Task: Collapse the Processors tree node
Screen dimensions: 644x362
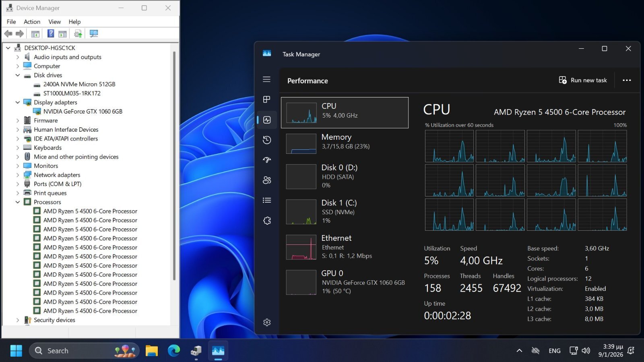Action: [x=18, y=202]
